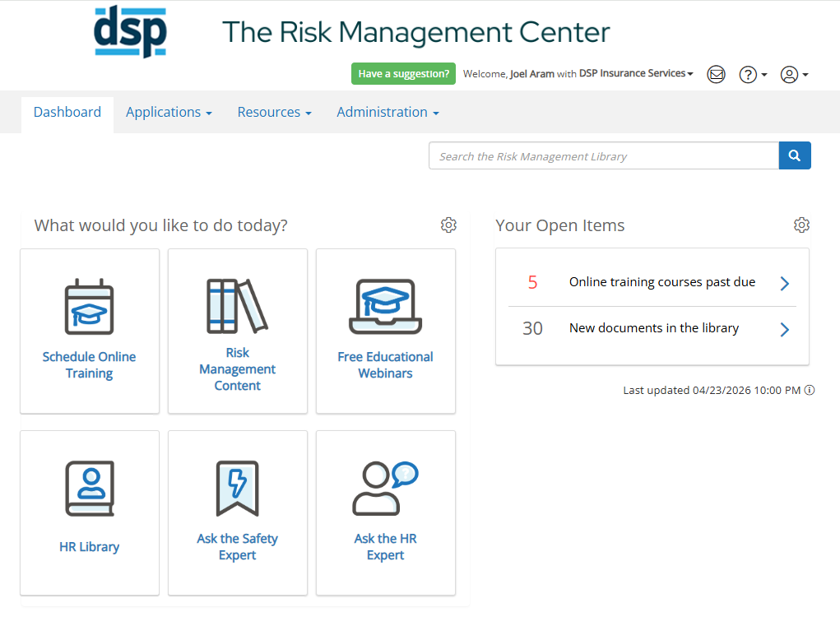Open the Resources dropdown
Screen dimensions: 840x621
(x=274, y=112)
